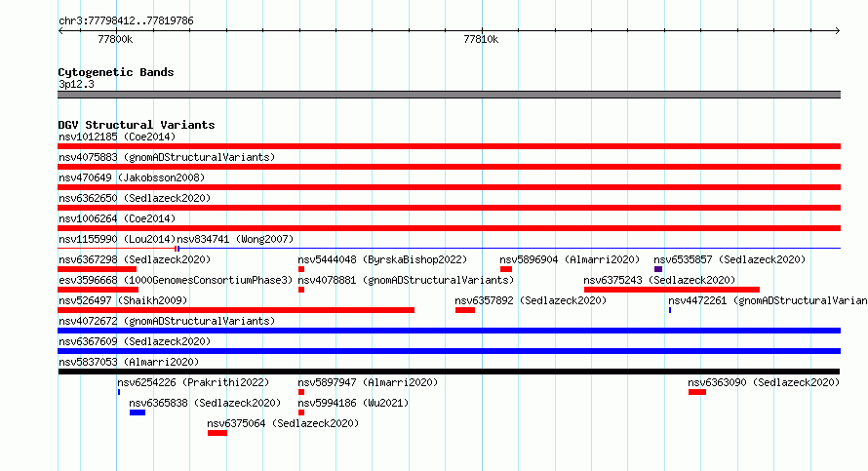Viewport: 868px width, 471px height.
Task: Click the DGV Structural Variants track title
Action: tap(137, 125)
